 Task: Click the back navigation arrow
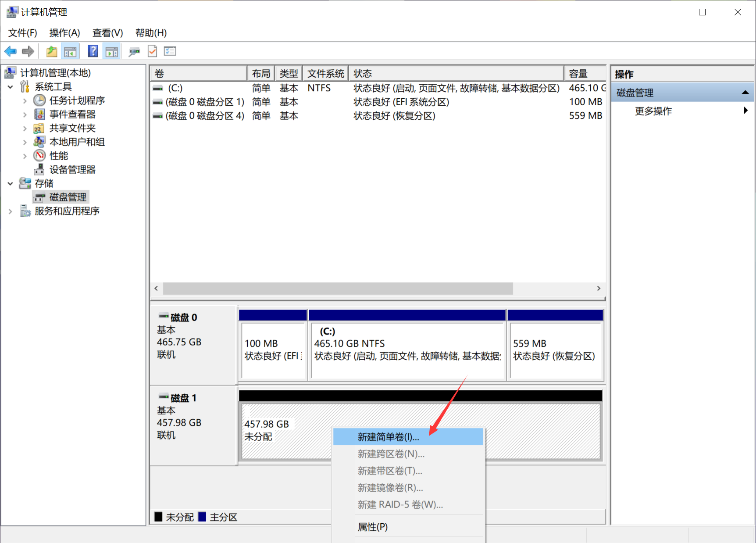[x=10, y=51]
